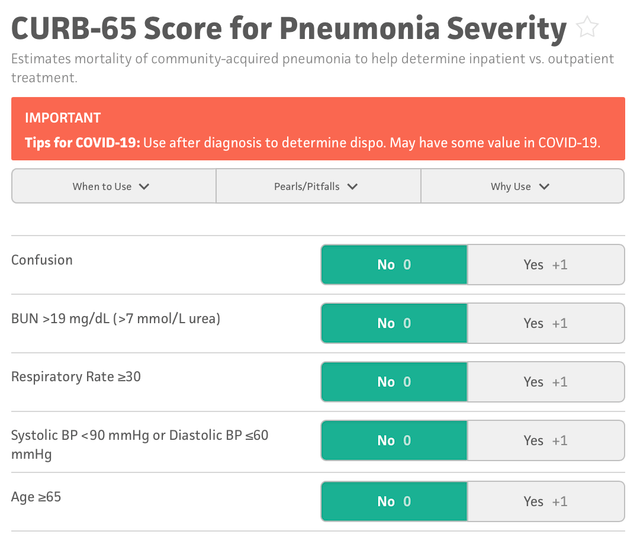Click the CURB-65 Score page title

289,29
